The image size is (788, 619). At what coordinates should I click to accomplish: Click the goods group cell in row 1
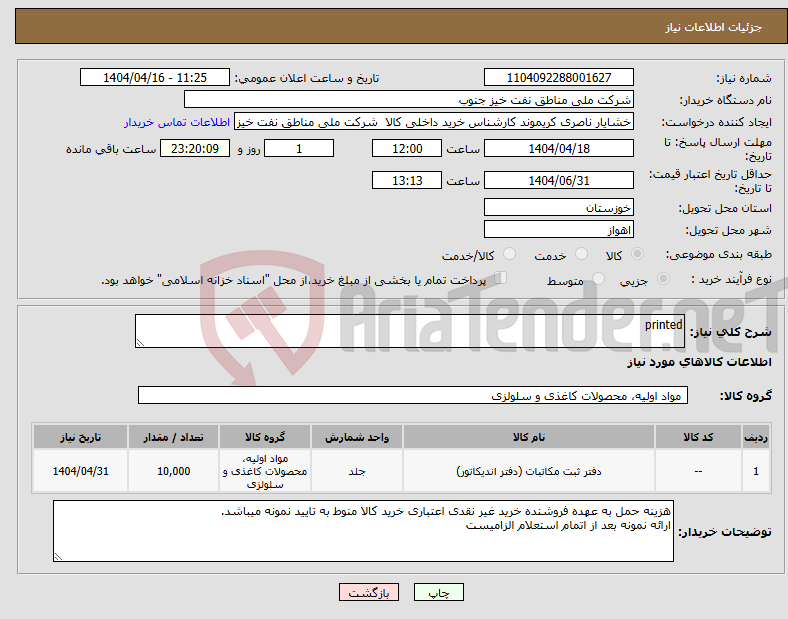265,471
